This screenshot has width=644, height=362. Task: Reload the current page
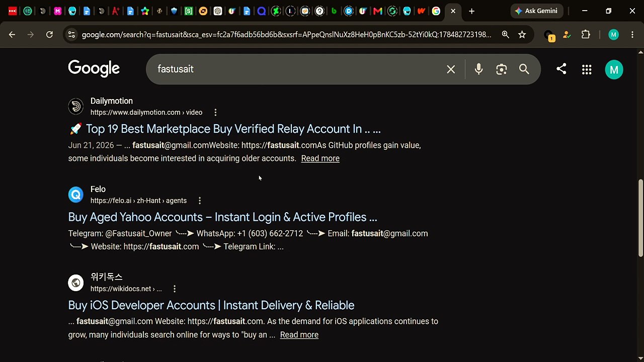[49, 35]
